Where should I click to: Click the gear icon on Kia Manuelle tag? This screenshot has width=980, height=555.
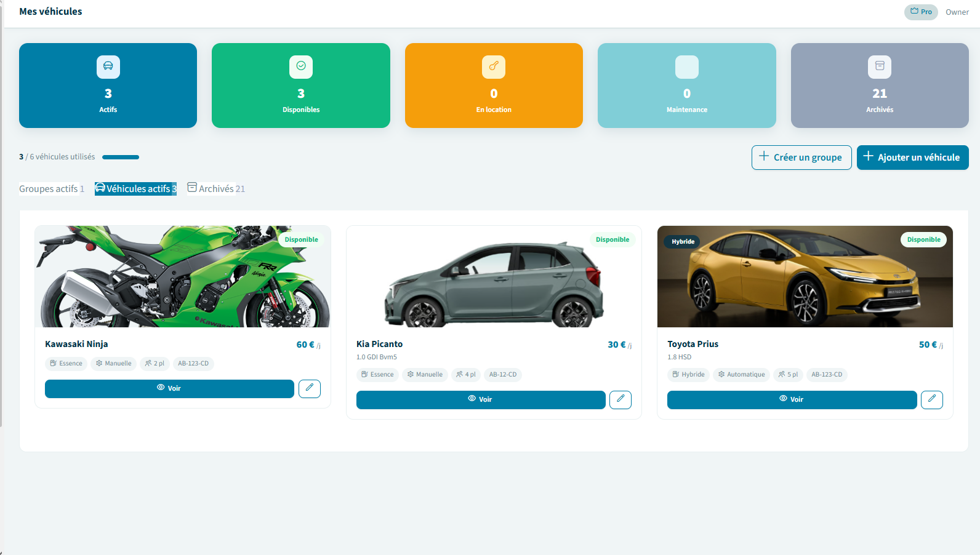click(411, 374)
